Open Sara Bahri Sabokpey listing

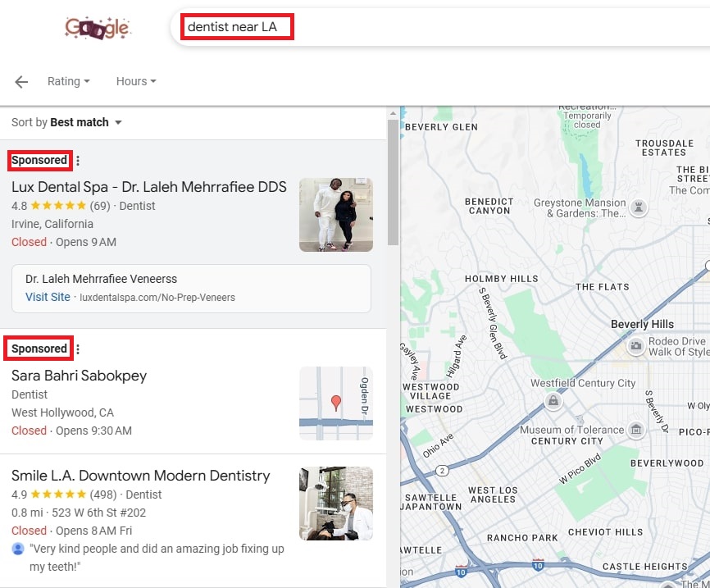pos(80,376)
